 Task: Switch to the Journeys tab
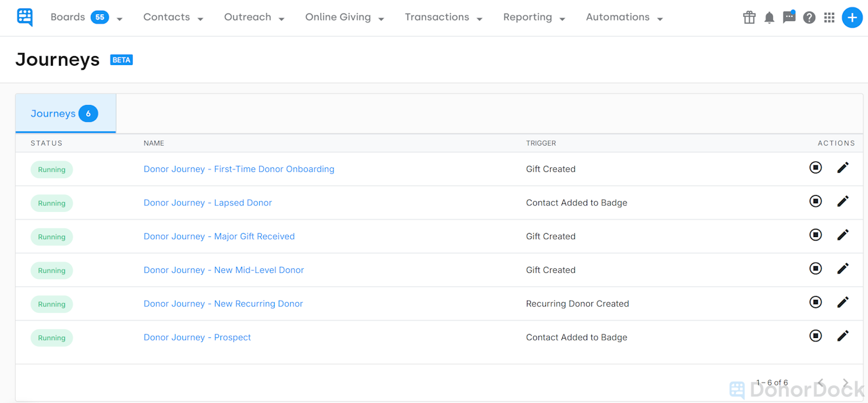(65, 113)
